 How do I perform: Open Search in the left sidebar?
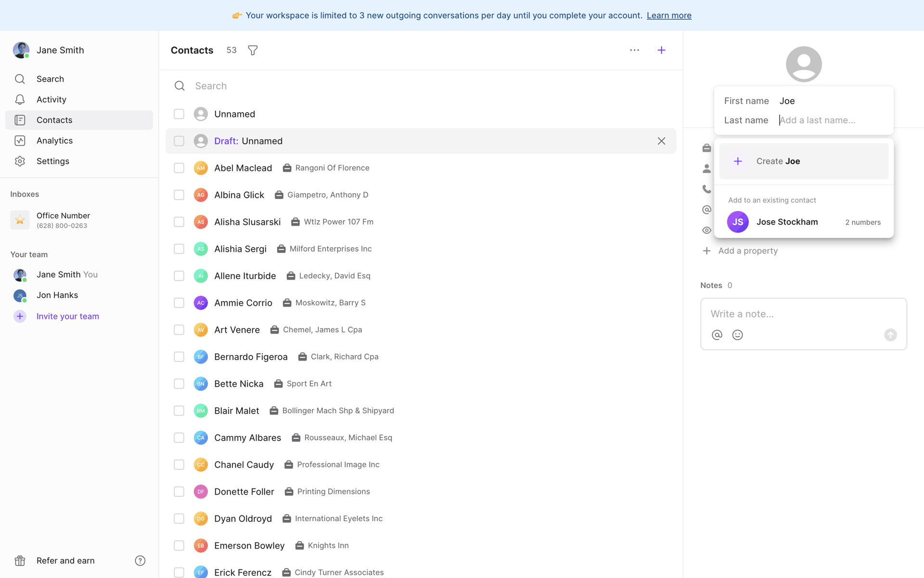click(x=79, y=79)
